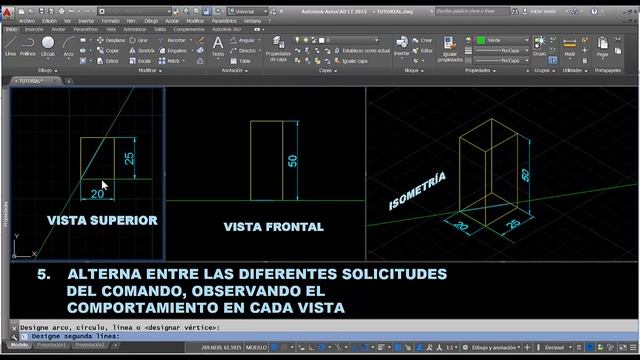Click the Girar (rotate) tool
Screen dimensions: 640x360
[x=139, y=40]
